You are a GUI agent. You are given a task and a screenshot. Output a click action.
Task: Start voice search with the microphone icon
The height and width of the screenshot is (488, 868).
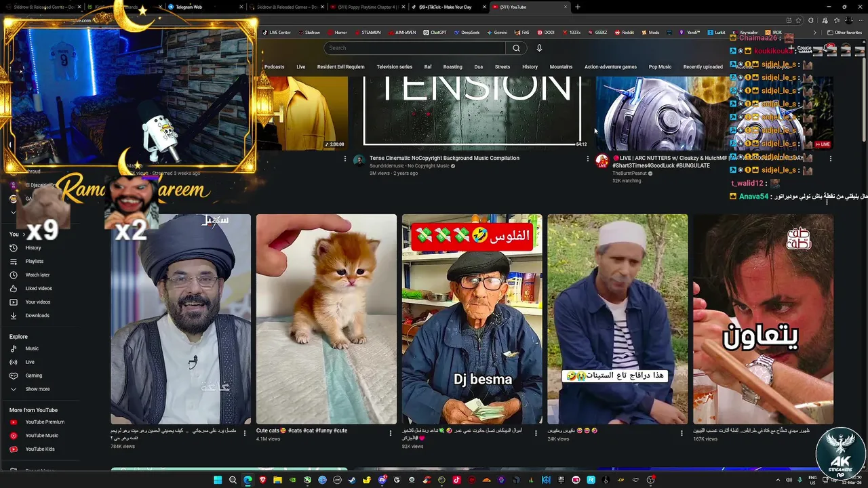539,48
